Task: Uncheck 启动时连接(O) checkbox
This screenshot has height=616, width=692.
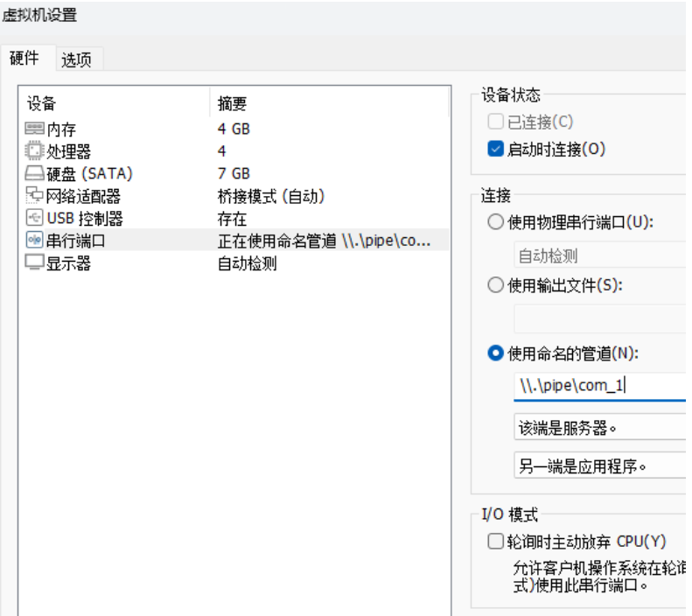Action: 496,149
